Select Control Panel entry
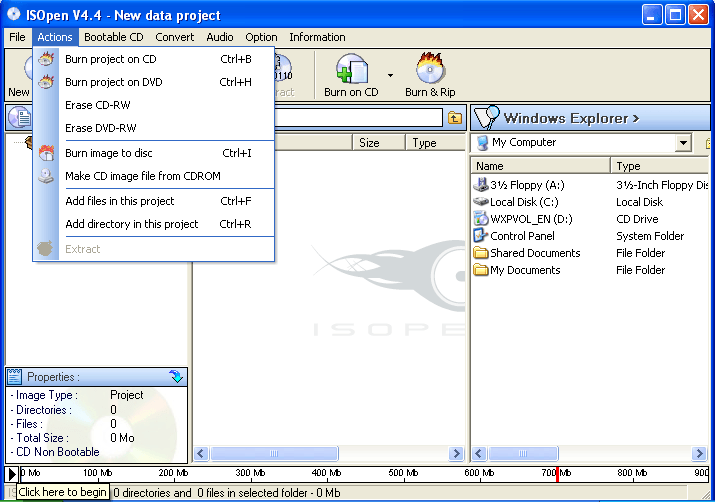This screenshot has width=715, height=502. point(522,236)
